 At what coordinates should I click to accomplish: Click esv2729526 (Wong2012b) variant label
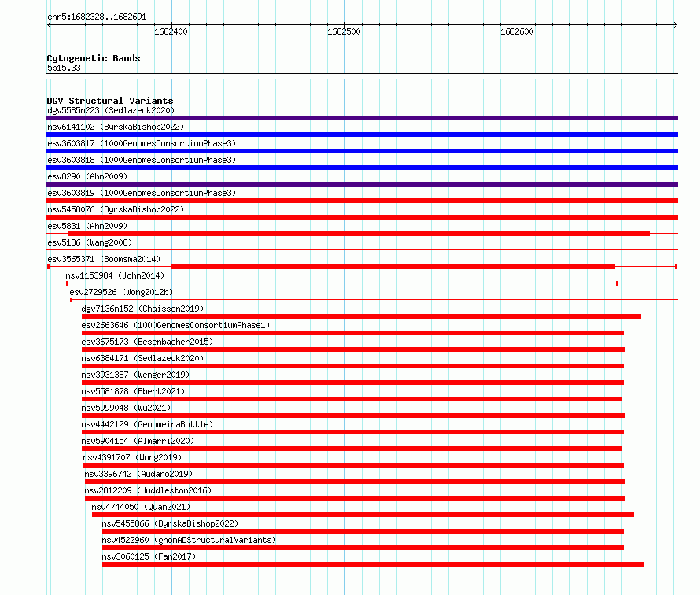(x=121, y=292)
